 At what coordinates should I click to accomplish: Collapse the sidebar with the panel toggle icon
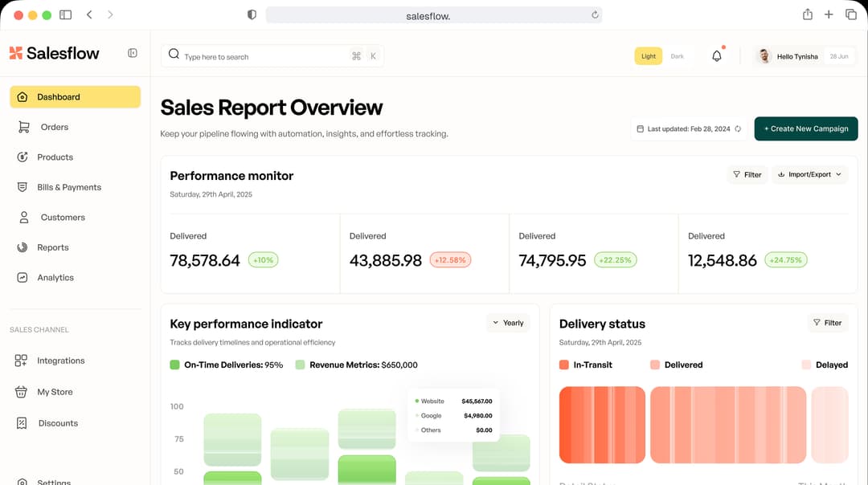tap(132, 53)
